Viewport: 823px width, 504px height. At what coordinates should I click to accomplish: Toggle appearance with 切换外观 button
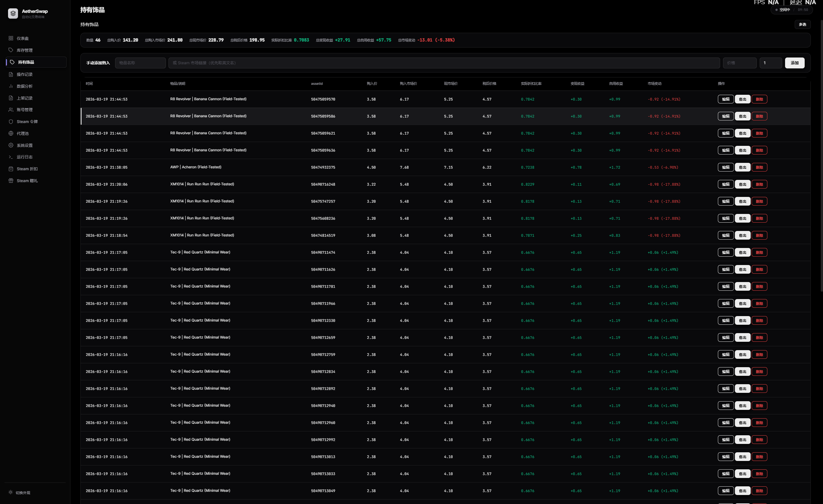[19, 493]
